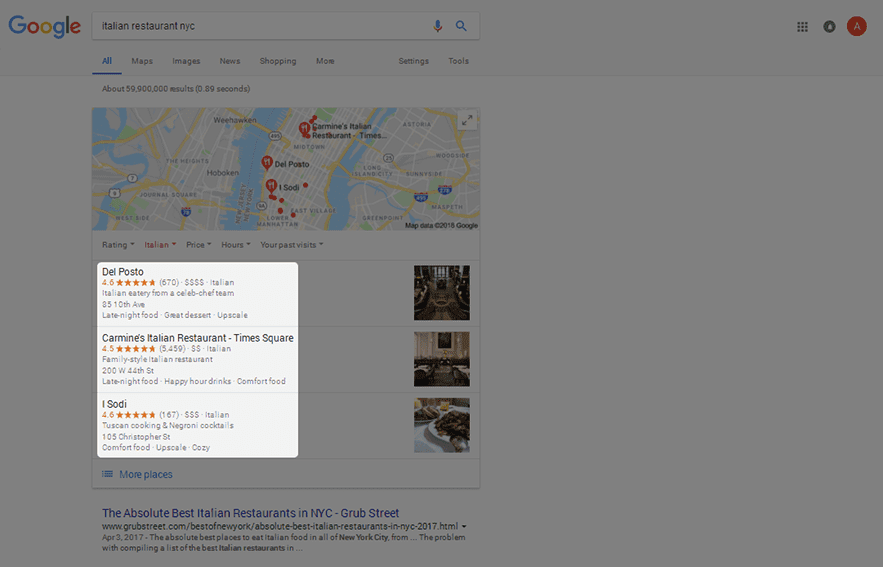Click the I Sodi map pin

click(x=271, y=186)
